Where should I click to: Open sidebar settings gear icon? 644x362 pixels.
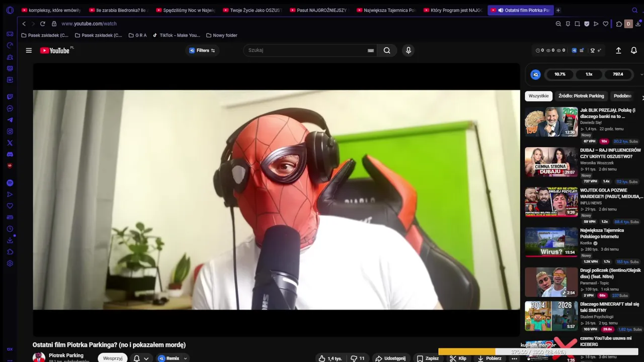pyautogui.click(x=10, y=263)
